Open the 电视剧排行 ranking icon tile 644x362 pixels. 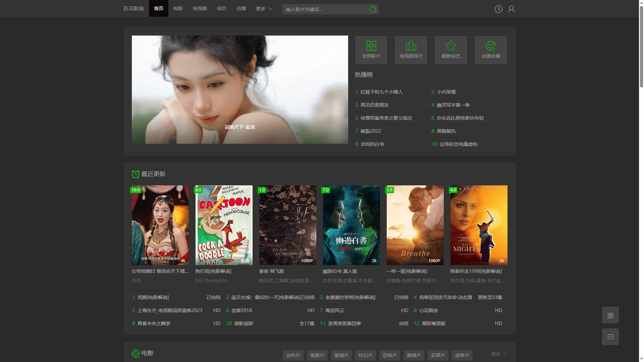tap(411, 50)
